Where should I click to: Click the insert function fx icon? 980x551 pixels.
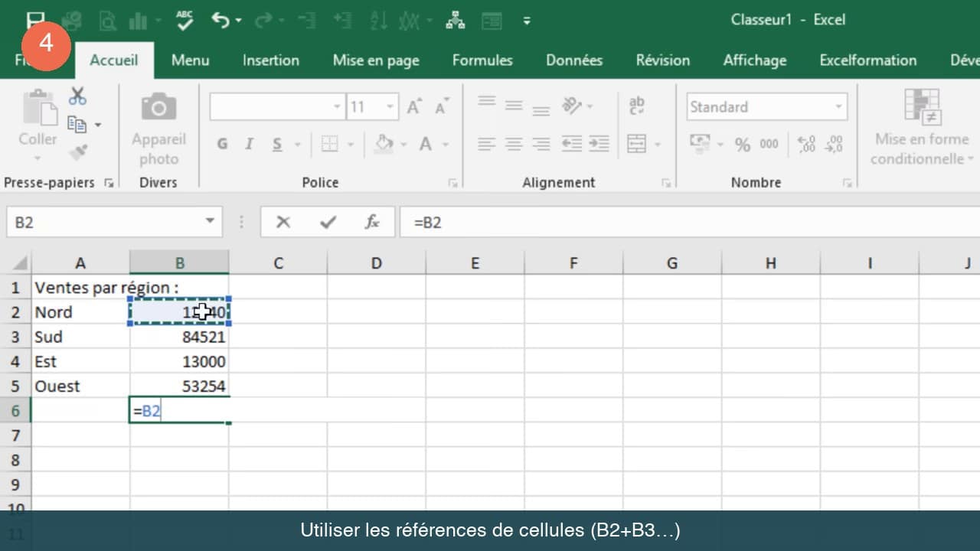373,222
